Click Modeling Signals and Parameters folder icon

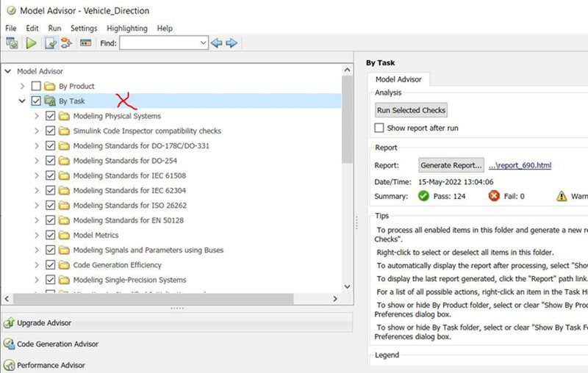[64, 250]
